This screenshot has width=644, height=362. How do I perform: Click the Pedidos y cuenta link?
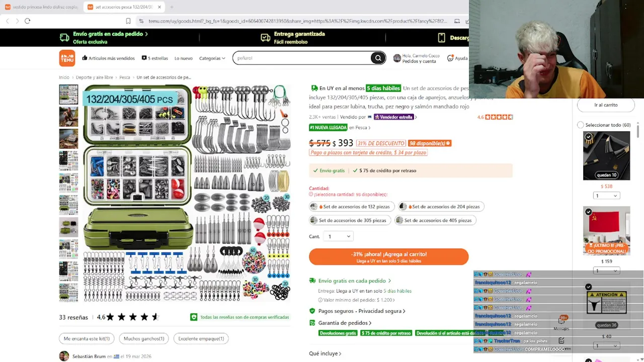tap(419, 61)
